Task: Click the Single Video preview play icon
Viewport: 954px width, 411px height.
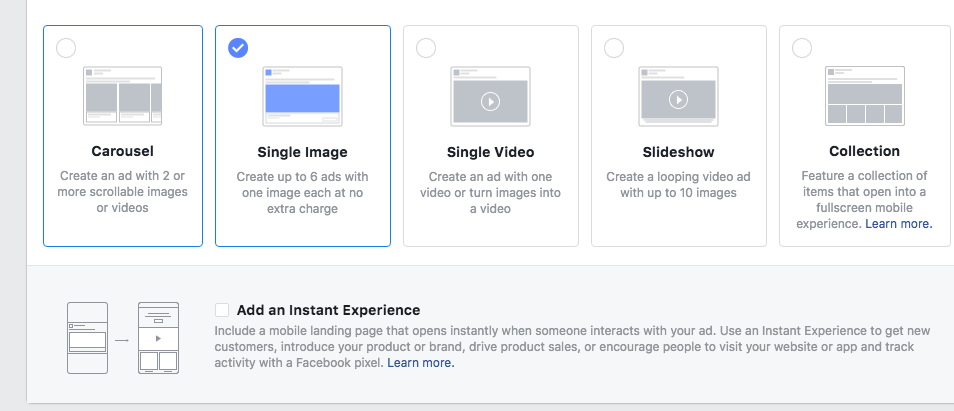Action: coord(490,101)
